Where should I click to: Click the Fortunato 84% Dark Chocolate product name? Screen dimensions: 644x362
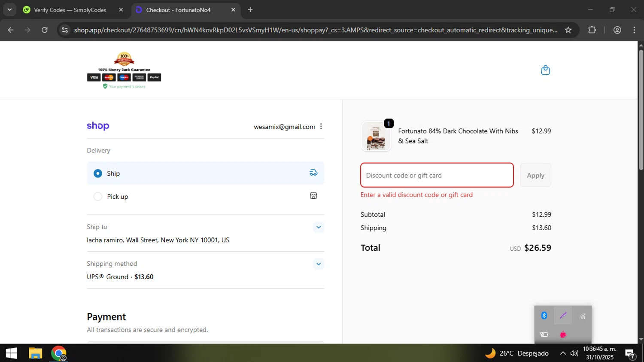click(458, 136)
